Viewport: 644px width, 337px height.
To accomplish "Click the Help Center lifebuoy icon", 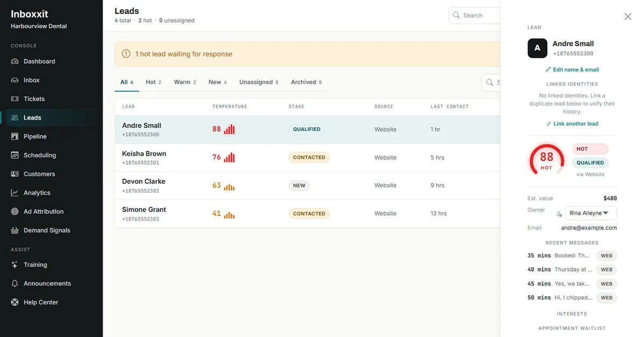I will [14, 302].
